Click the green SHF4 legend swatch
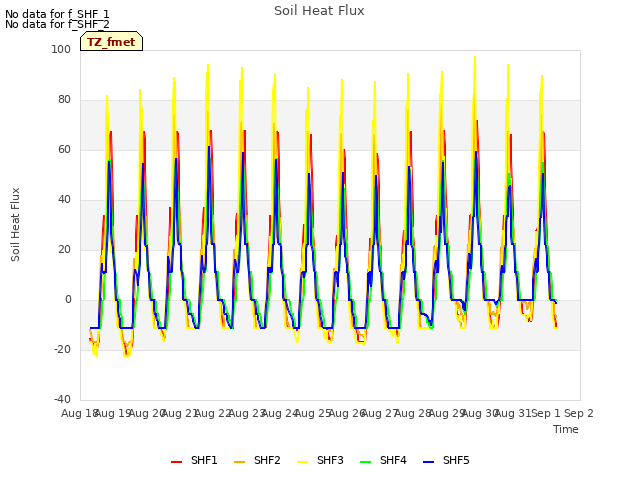The image size is (640, 480). coord(365,462)
